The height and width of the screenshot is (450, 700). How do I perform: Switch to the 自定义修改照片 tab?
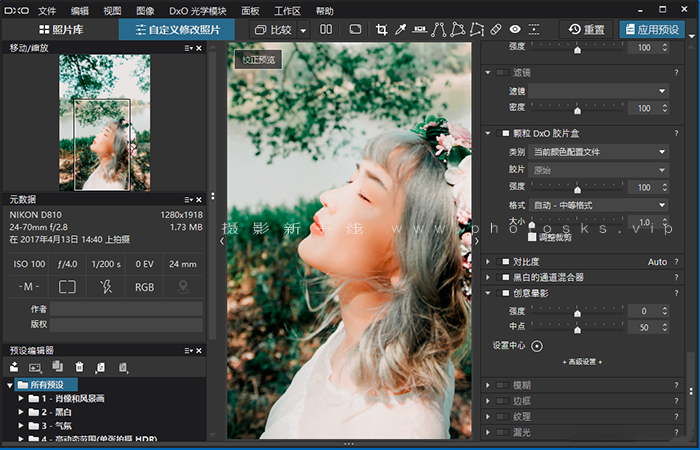point(177,30)
